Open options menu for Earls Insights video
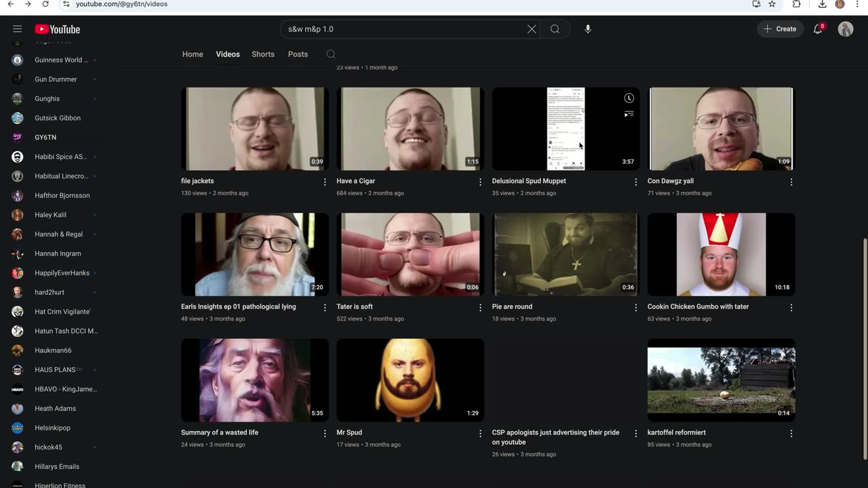Image resolution: width=868 pixels, height=488 pixels. 325,308
